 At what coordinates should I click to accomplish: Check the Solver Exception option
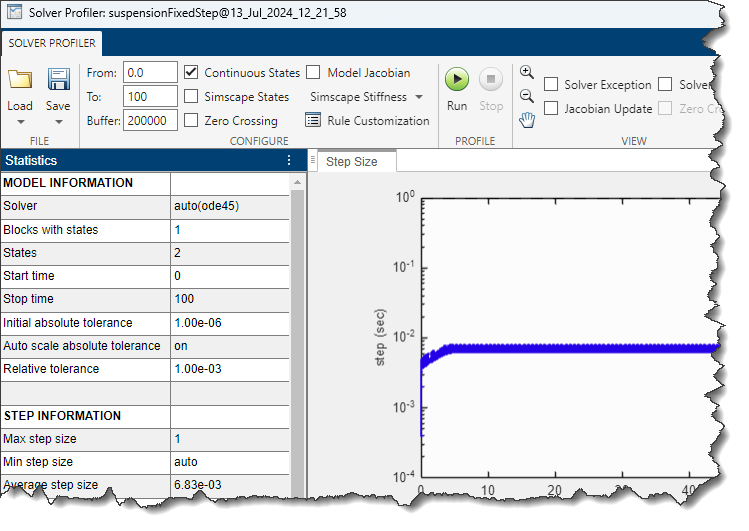551,85
